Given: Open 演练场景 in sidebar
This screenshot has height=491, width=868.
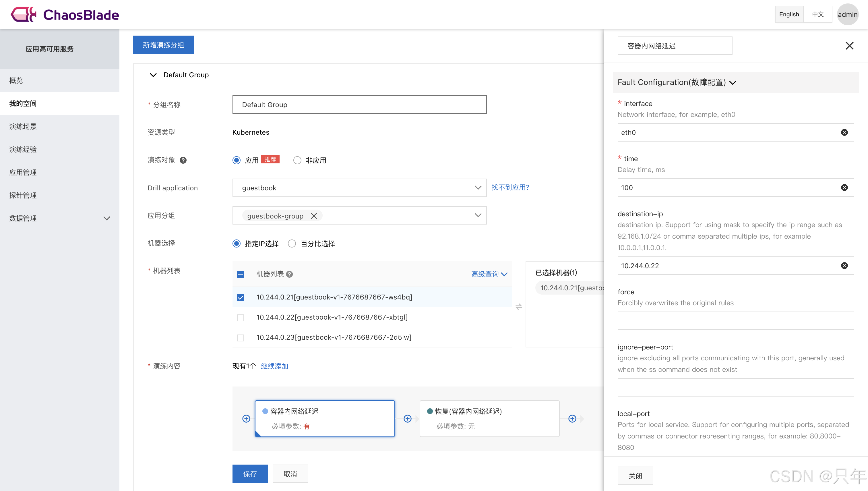Looking at the screenshot, I should pos(23,126).
